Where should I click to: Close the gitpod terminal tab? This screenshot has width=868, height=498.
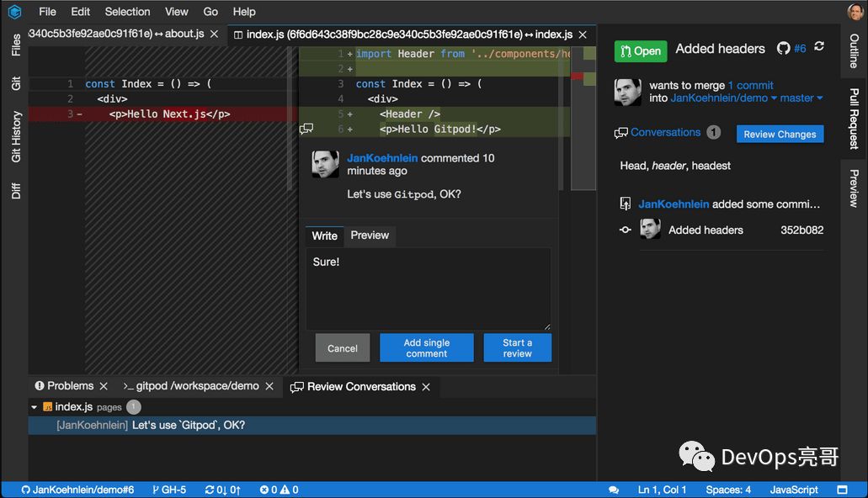click(x=269, y=386)
